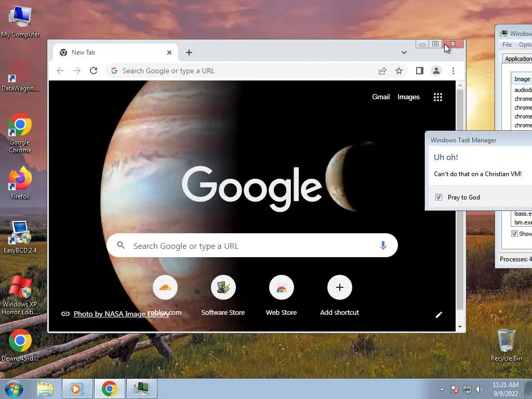Launch Google Chrome desktop shortcut
Screen dimensions: 532x399
pos(20,134)
